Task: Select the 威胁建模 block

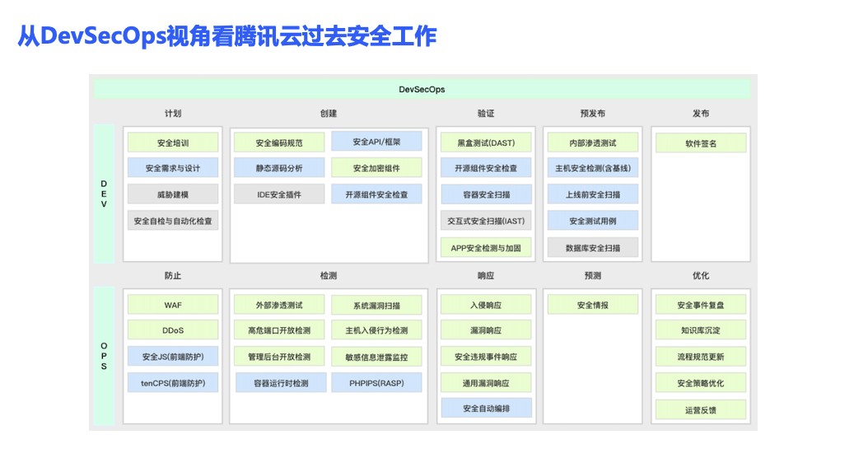Action: pos(173,194)
